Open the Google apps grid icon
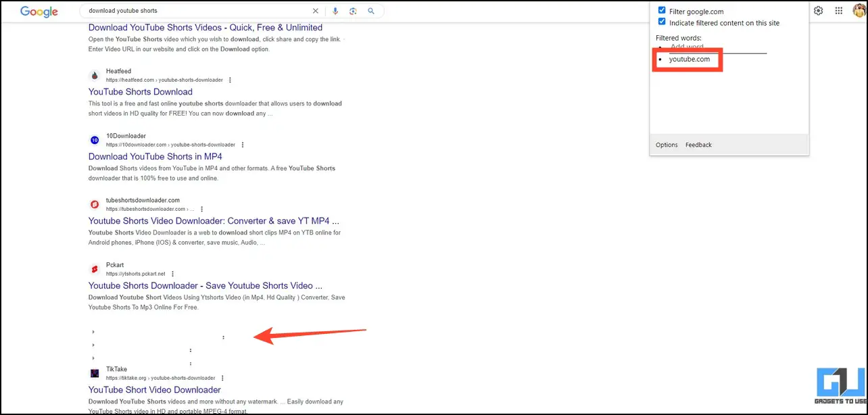Screen dimensions: 868x415 coord(839,11)
